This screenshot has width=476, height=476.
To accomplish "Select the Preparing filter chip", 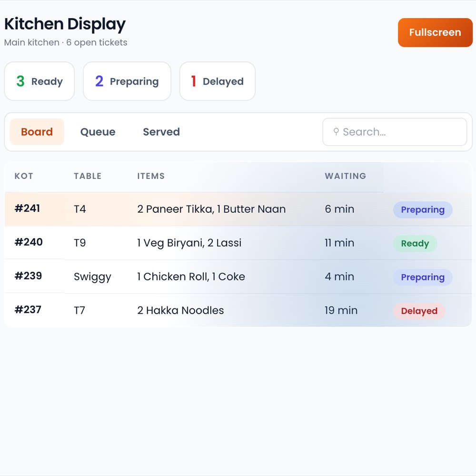I will [x=127, y=81].
